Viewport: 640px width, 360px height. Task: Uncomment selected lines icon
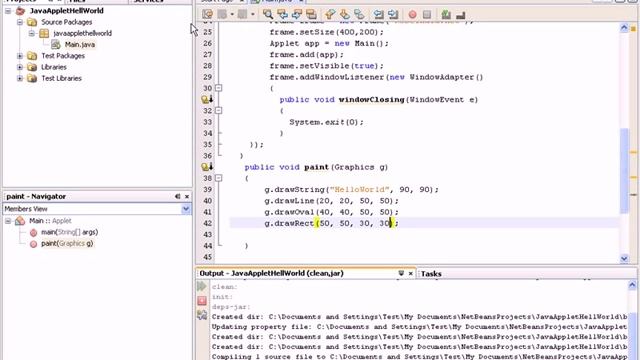coord(461,15)
